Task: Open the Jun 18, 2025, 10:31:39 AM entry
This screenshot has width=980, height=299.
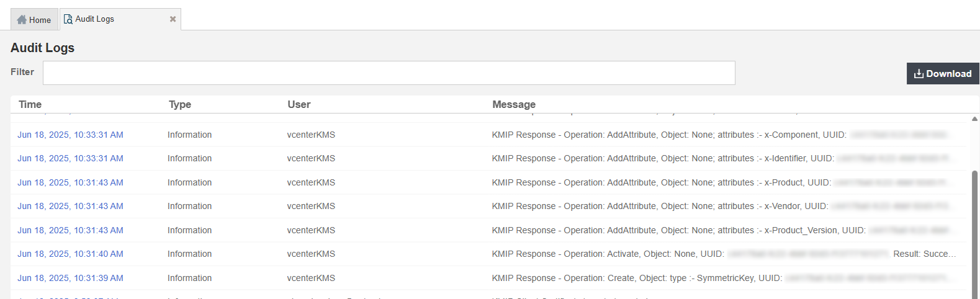Action: pyautogui.click(x=70, y=278)
